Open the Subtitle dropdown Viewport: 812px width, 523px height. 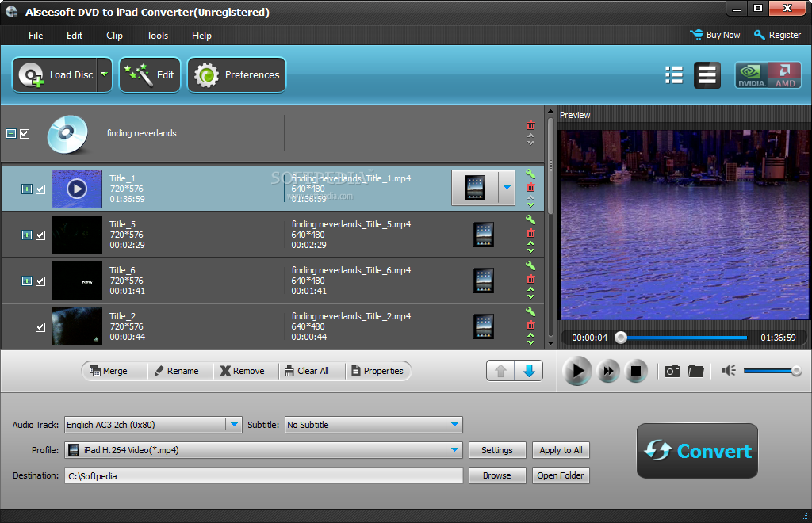pos(454,425)
